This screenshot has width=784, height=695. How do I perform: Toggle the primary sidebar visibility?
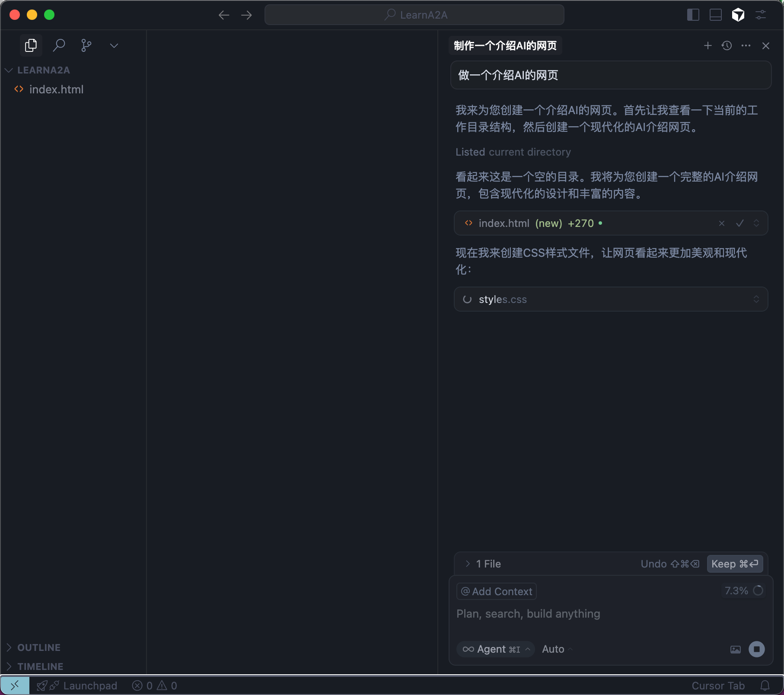tap(693, 15)
